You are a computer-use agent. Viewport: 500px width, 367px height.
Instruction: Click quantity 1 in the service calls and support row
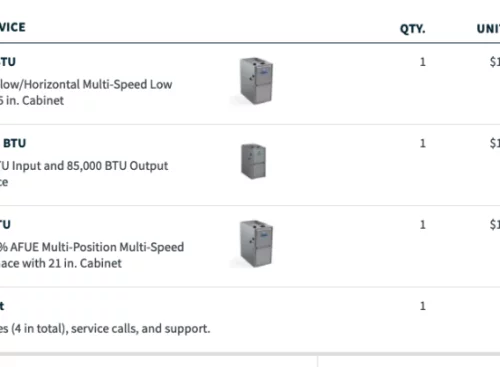tap(423, 306)
